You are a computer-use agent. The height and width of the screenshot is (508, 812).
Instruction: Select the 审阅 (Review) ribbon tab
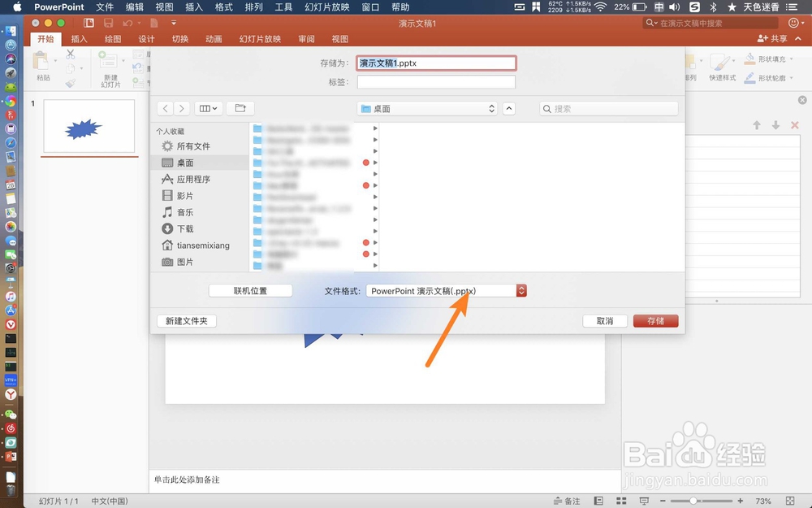pyautogui.click(x=307, y=39)
